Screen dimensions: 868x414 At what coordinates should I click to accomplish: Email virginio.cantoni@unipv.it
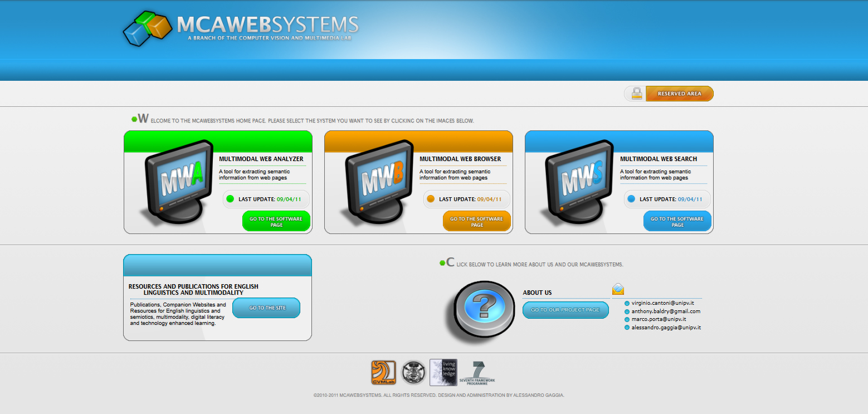pos(662,303)
